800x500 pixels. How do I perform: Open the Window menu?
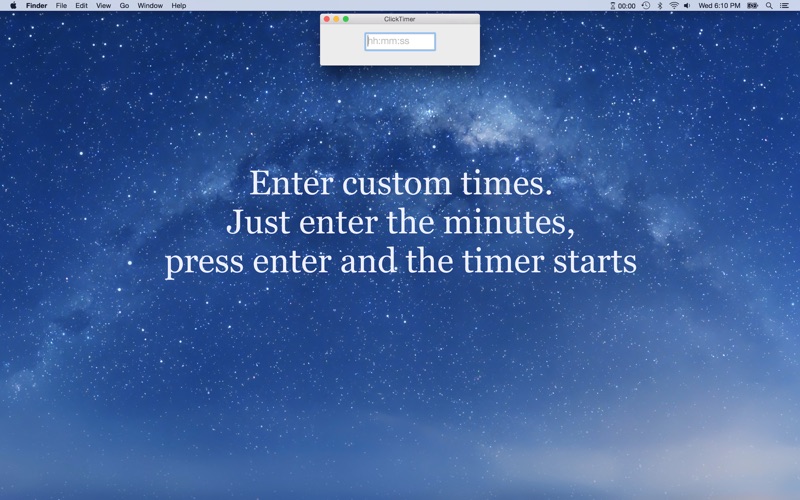click(x=150, y=6)
